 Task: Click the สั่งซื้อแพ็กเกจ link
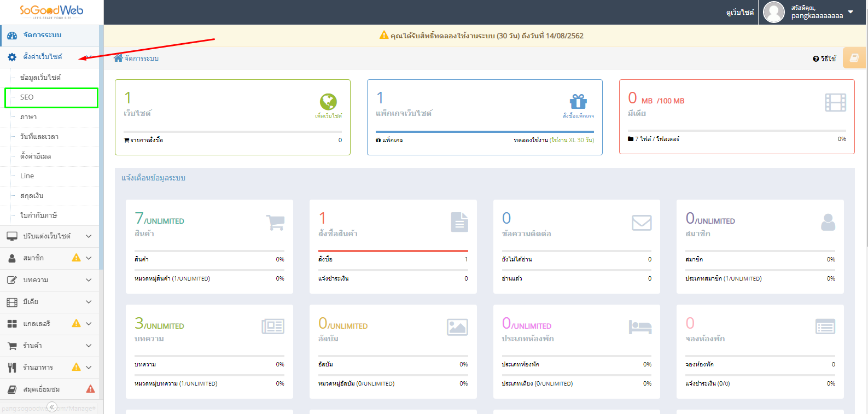[578, 116]
